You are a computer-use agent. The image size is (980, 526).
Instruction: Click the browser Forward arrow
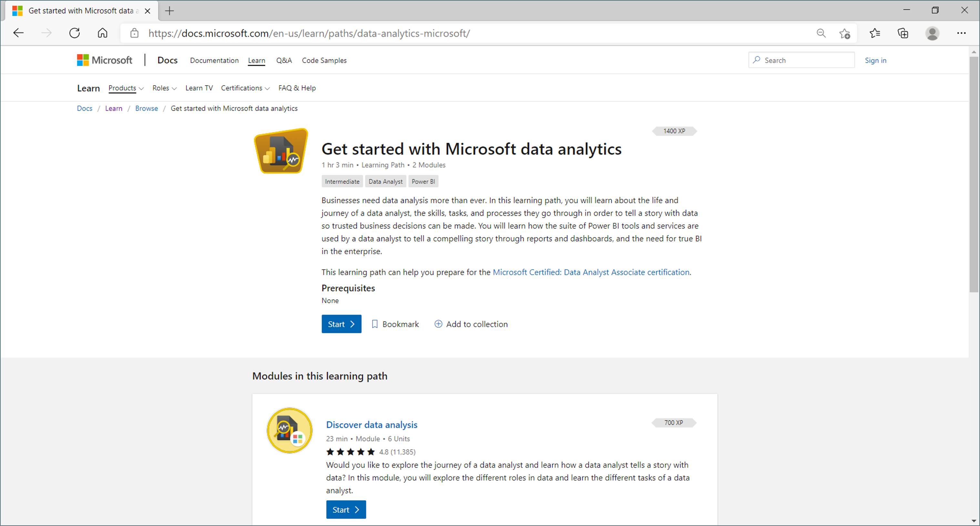(x=46, y=33)
